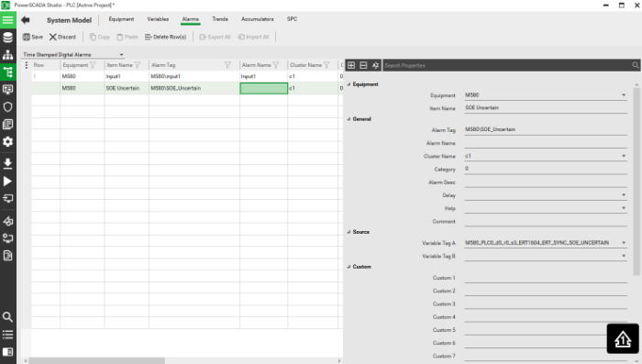This screenshot has height=364, width=642.
Task: Open the visualization monitor icon in sidebar
Action: (7, 89)
